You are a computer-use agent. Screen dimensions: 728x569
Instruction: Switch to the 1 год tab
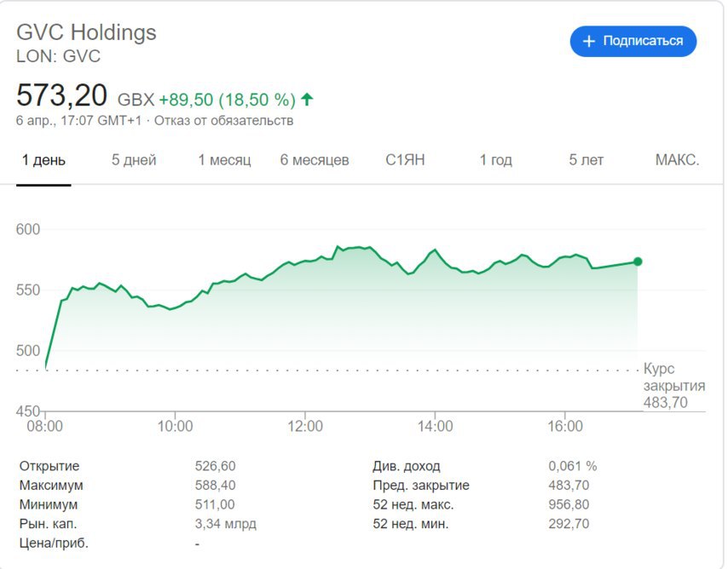pos(495,160)
